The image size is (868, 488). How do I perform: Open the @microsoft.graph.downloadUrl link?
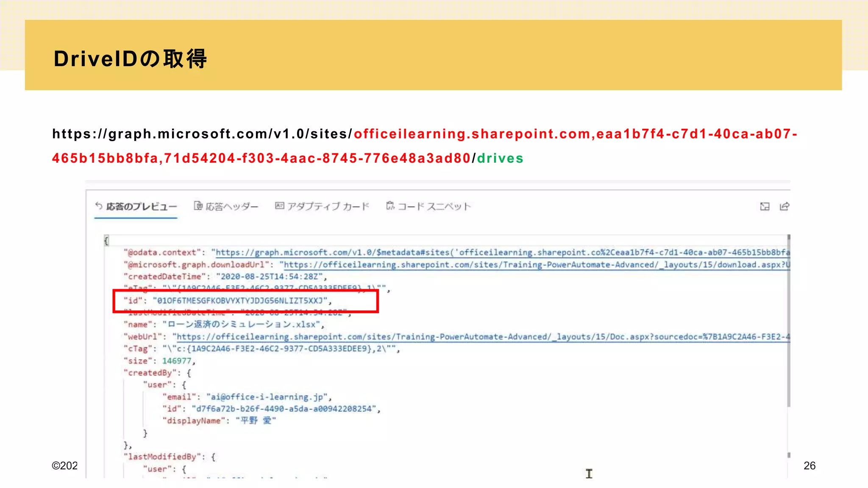coord(537,265)
